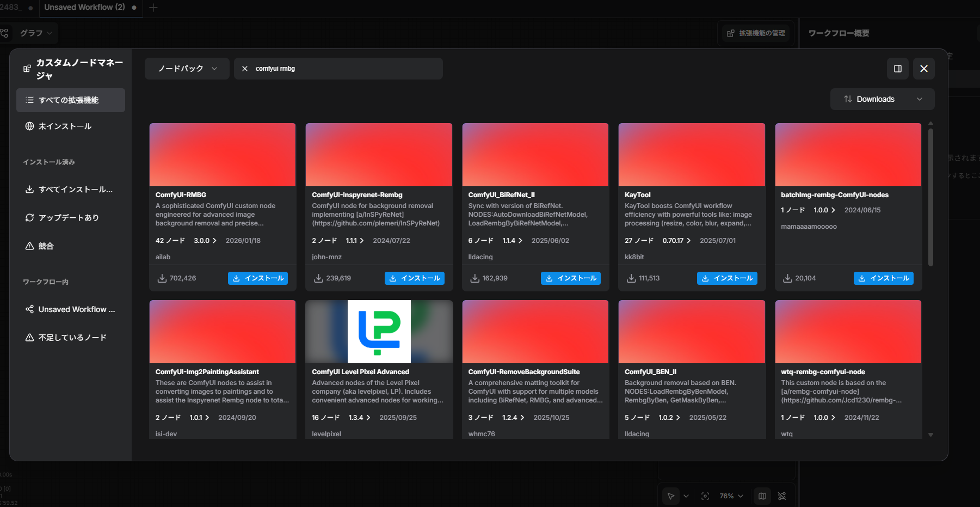Viewport: 980px width, 507px height.
Task: Open the ComfyUI-Img2PaintingAssistant card title
Action: pos(207,372)
